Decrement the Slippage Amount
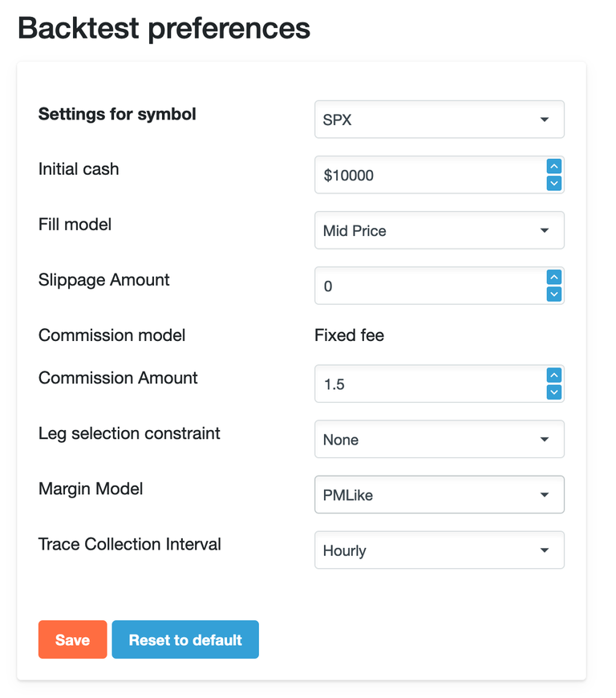Image resolution: width=616 pixels, height=698 pixels. 553,294
